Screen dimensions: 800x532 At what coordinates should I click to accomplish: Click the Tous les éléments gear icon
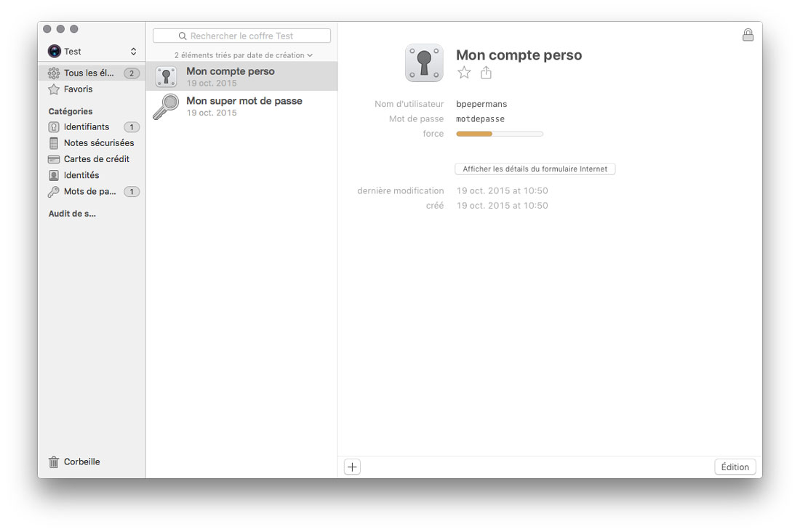[x=54, y=73]
